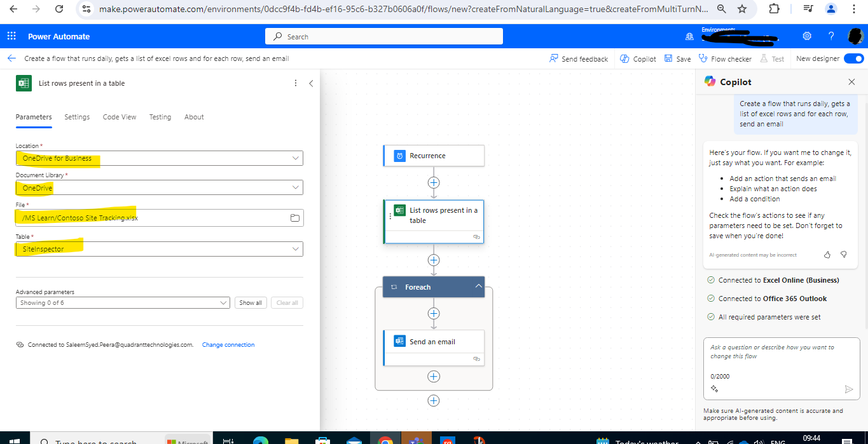This screenshot has width=868, height=444.
Task: Open the browser extensions puzzle icon
Action: coord(774,9)
